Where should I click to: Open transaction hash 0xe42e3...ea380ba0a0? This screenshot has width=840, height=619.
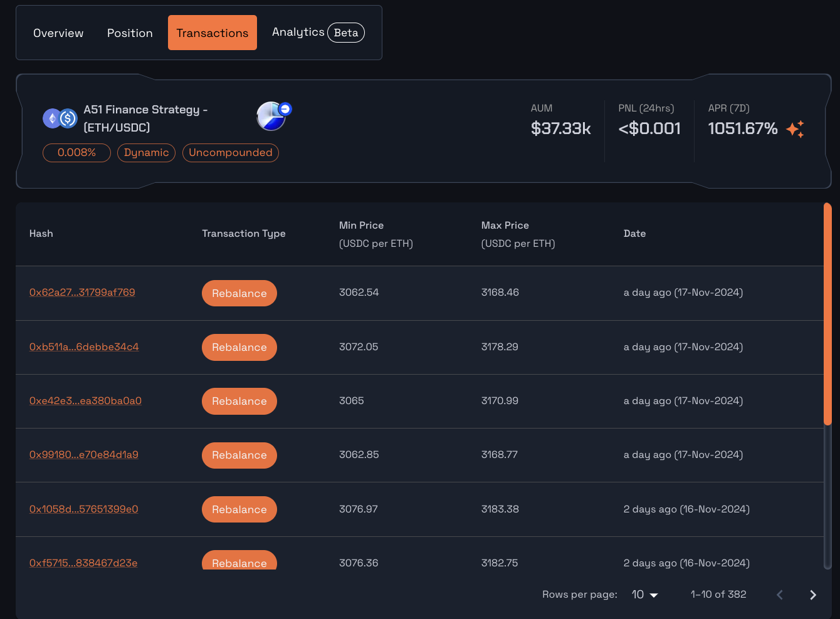(x=85, y=401)
